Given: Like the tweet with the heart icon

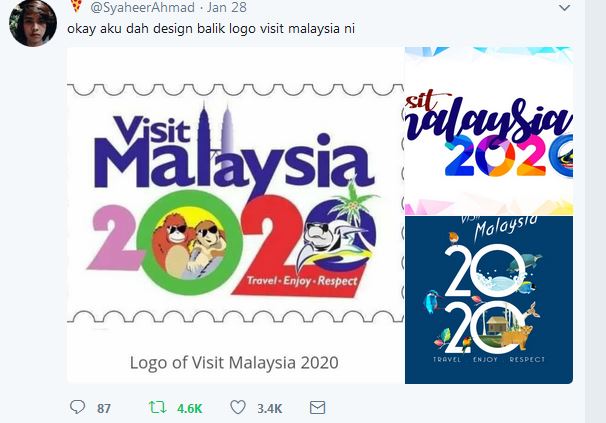Looking at the screenshot, I should click(238, 407).
